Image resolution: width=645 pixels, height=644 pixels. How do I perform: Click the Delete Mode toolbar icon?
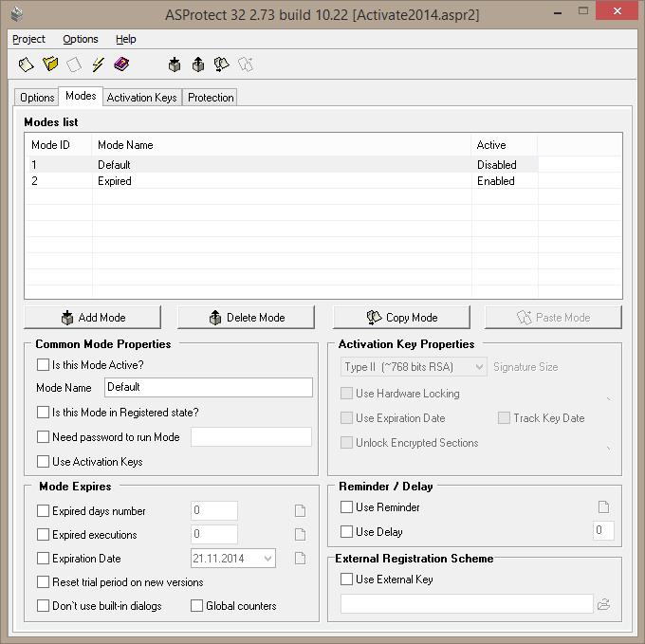click(198, 64)
